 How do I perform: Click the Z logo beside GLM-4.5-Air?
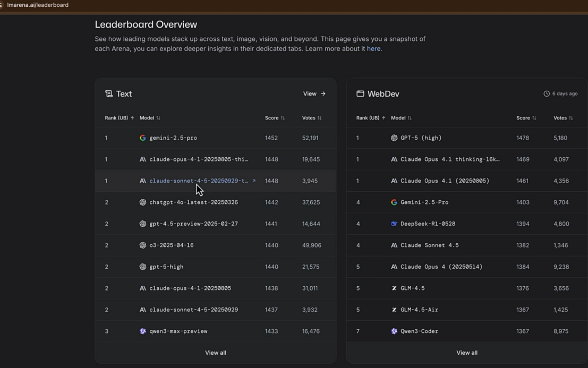[394, 310]
